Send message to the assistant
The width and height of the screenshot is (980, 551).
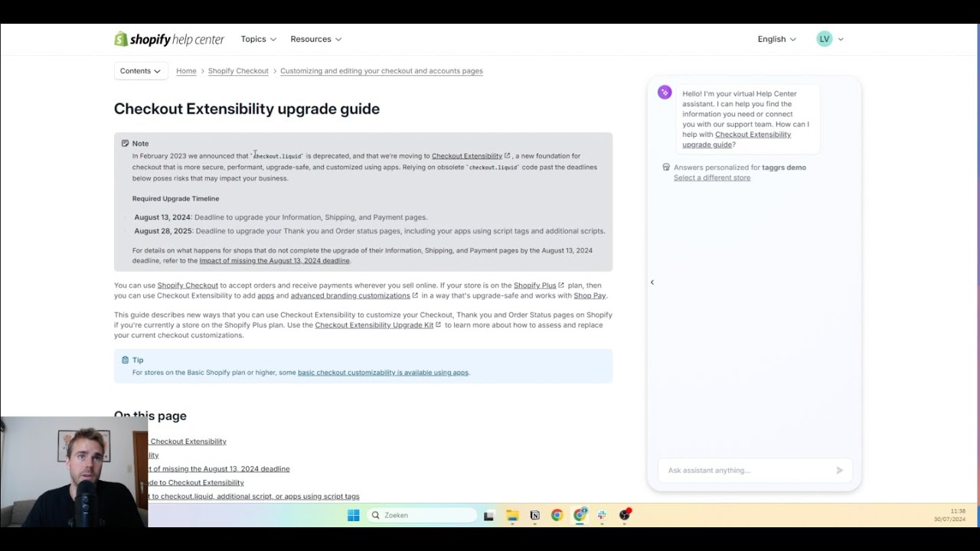coord(839,471)
